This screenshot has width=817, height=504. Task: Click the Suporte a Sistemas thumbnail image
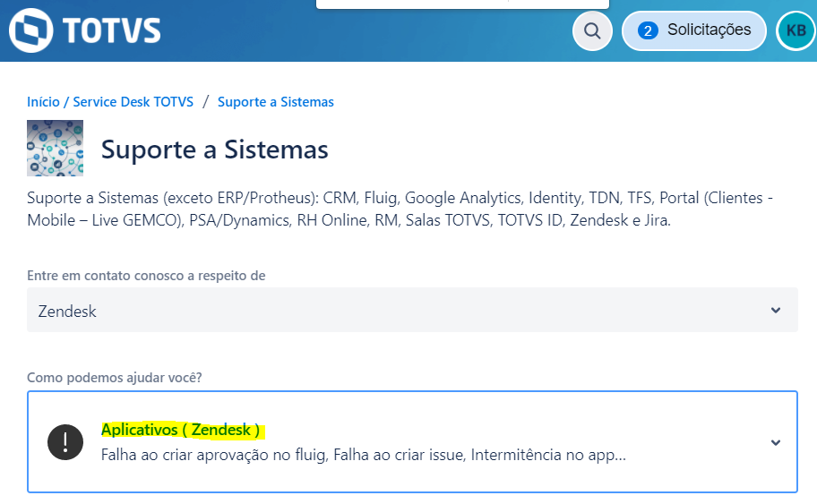[x=56, y=149]
